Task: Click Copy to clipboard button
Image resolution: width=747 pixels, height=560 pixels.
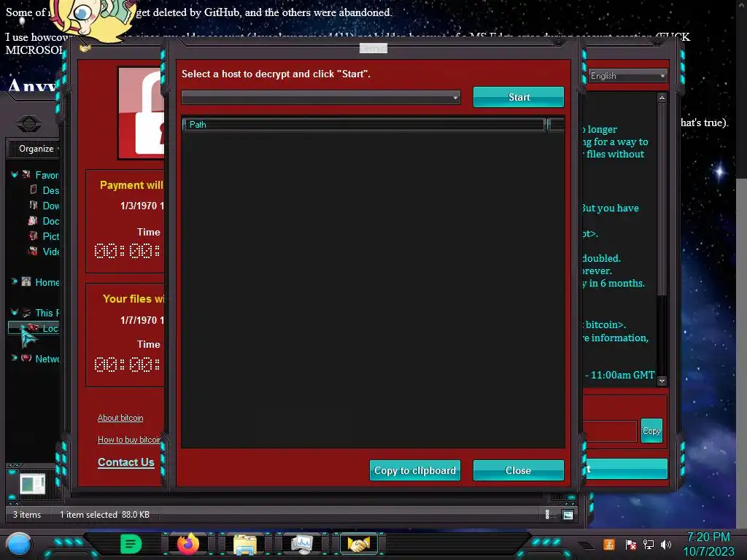Action: (415, 470)
